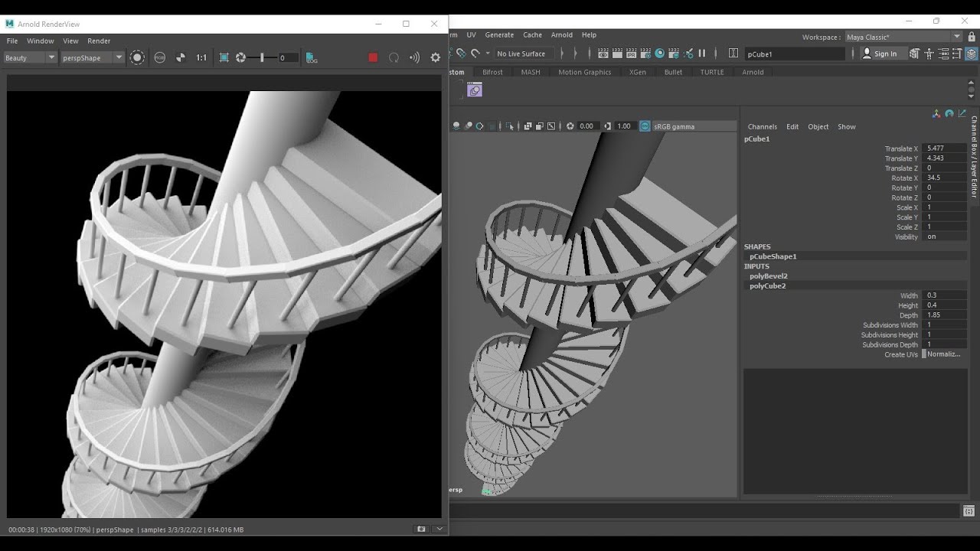
Task: Click the Modeling Toolkit cube icon
Action: (914, 54)
